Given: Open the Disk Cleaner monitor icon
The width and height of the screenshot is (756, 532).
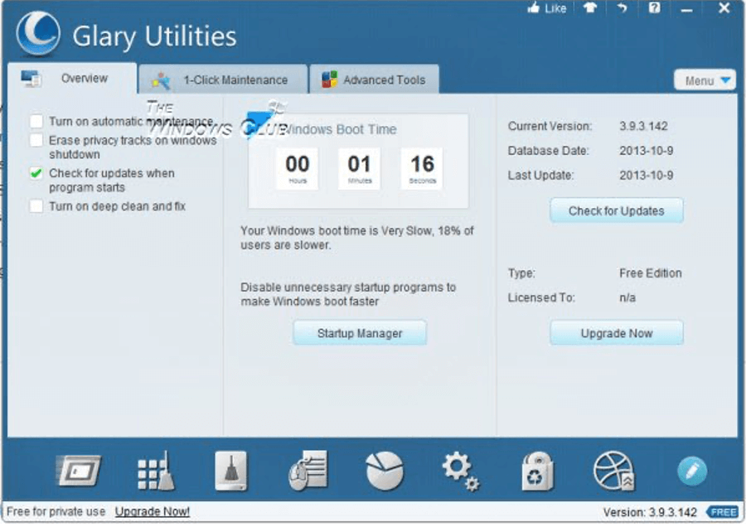Looking at the screenshot, I should click(x=79, y=471).
